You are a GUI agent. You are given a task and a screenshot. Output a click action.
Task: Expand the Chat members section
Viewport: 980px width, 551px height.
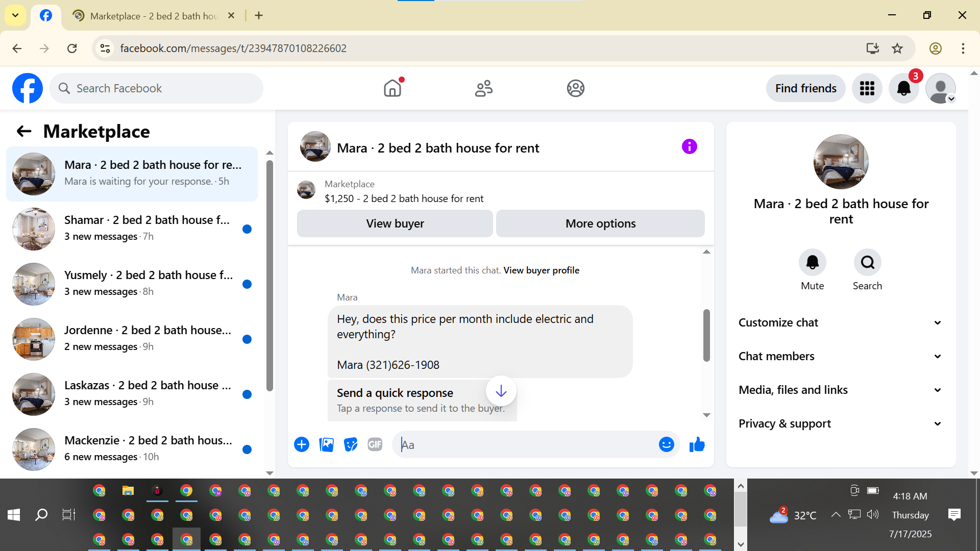pyautogui.click(x=840, y=356)
